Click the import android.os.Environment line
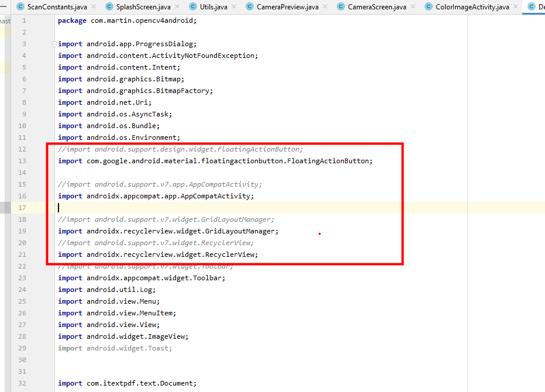This screenshot has height=392, width=545. pyautogui.click(x=119, y=137)
